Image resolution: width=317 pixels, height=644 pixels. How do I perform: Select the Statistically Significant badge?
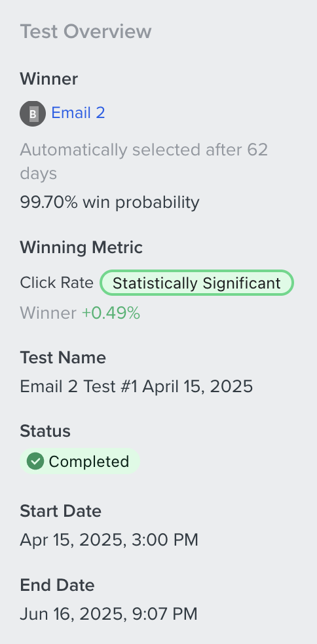tap(197, 283)
